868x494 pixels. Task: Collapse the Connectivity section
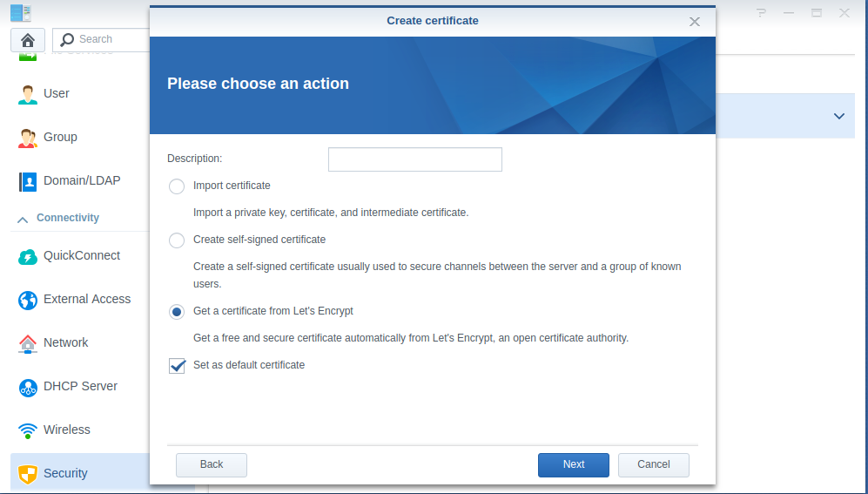point(23,219)
